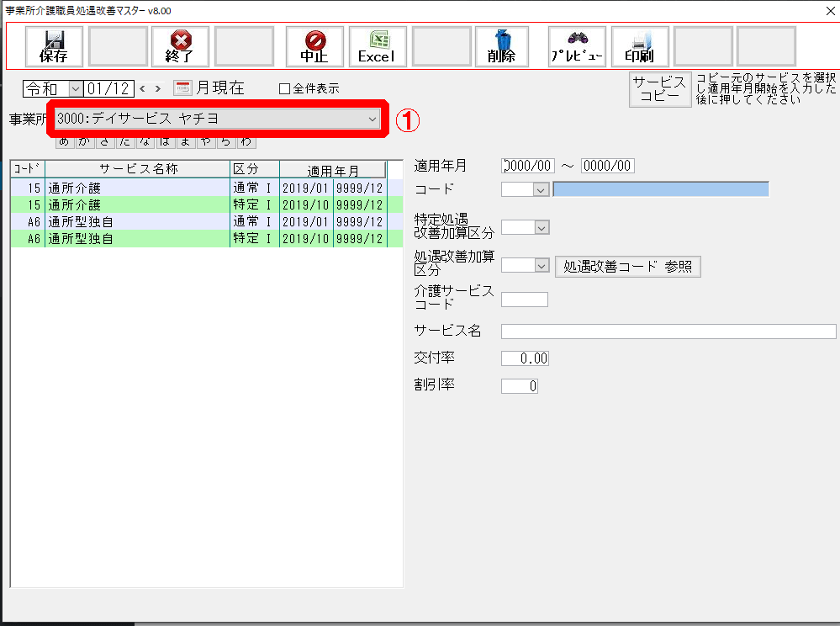Viewport: 840px width, 626px height.
Task: Expand the 特定処遇改善加算区分 dropdown
Action: click(542, 227)
